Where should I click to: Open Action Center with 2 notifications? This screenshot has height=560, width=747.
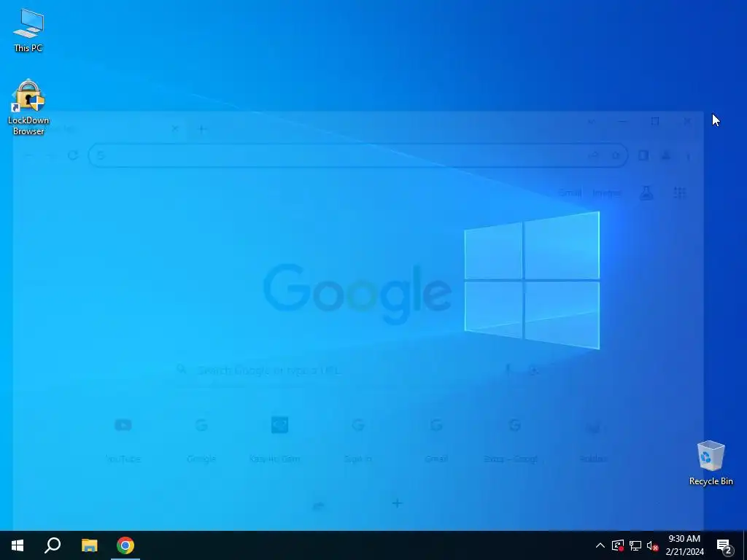click(x=725, y=545)
